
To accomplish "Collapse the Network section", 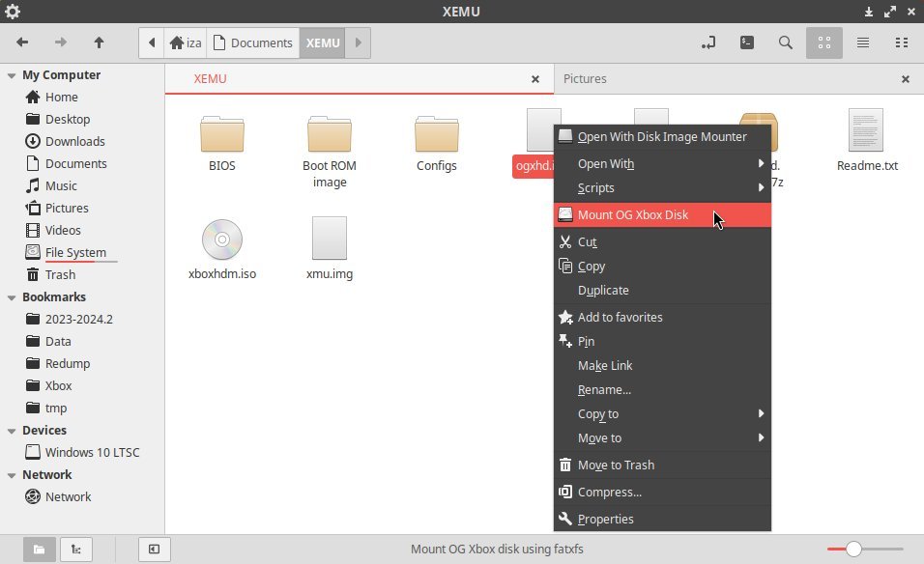I will tap(12, 475).
